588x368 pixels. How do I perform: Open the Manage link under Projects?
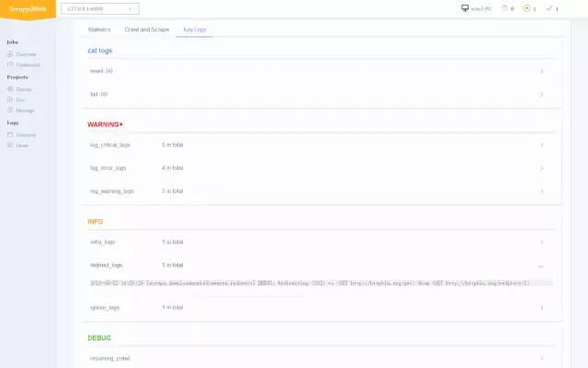(x=25, y=110)
